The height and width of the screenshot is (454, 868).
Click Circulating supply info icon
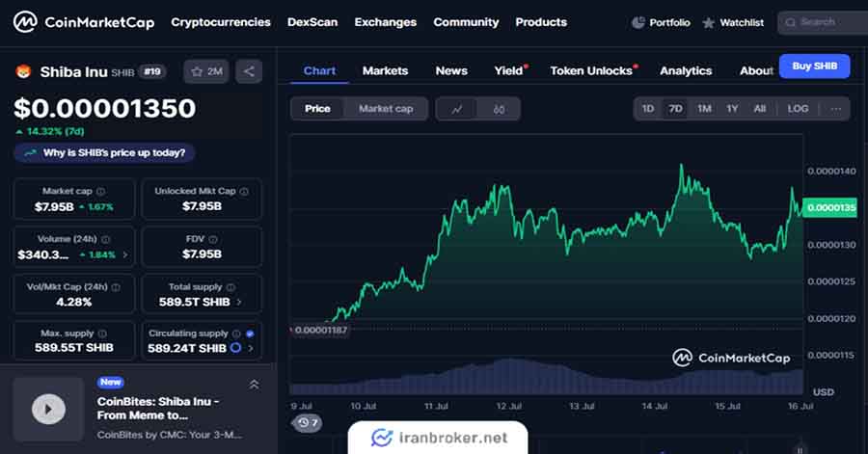236,334
